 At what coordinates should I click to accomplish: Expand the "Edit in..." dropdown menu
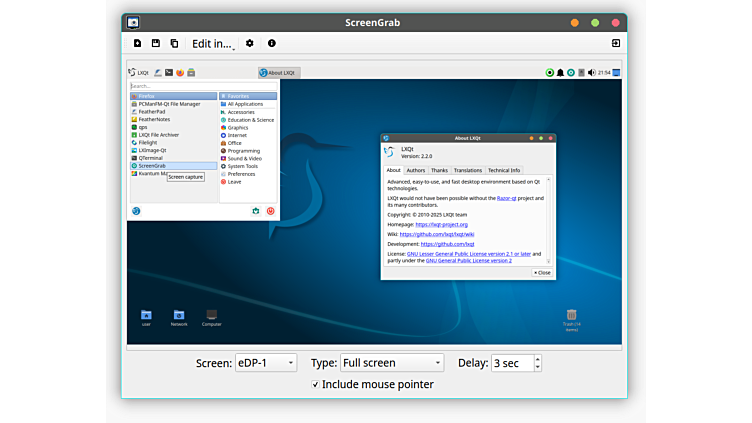(x=213, y=44)
